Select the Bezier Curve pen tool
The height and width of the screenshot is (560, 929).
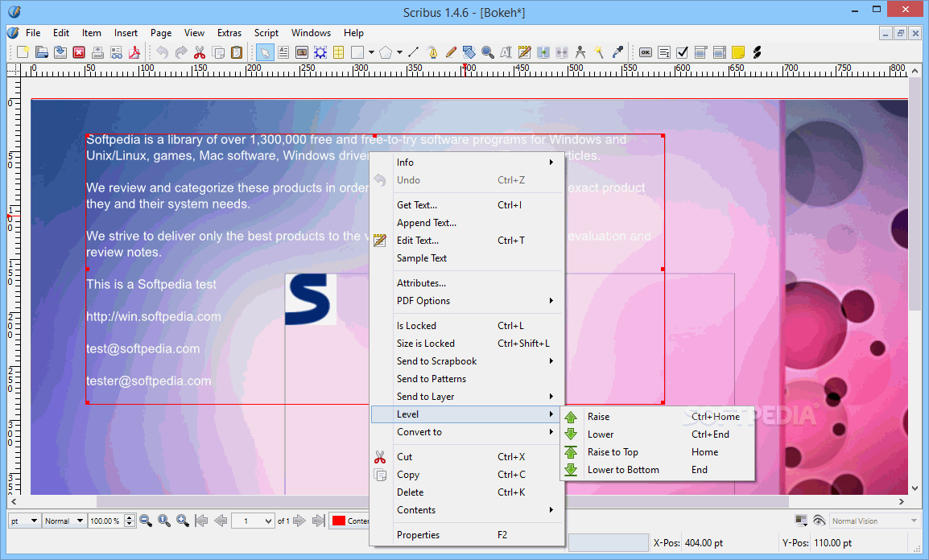[x=432, y=52]
